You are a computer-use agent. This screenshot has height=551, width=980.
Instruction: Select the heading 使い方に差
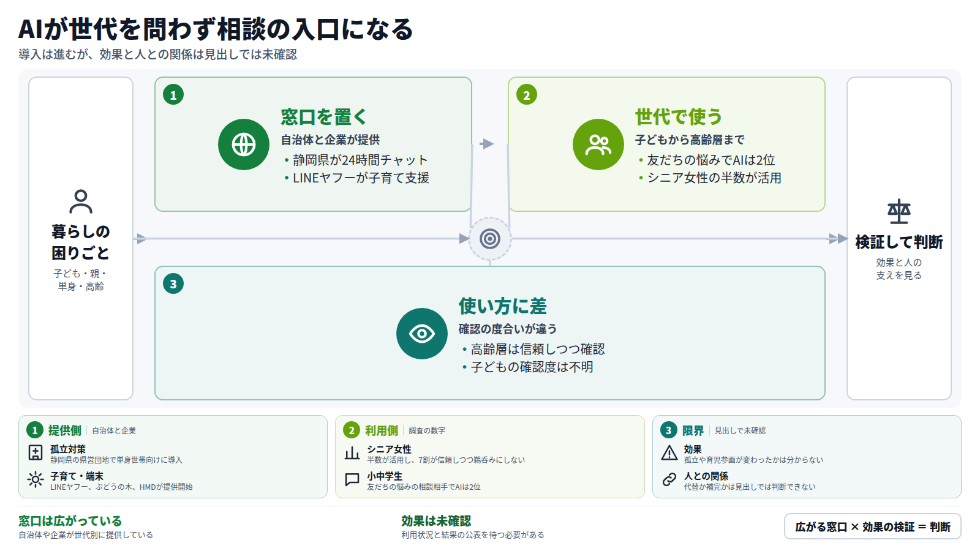tap(503, 305)
